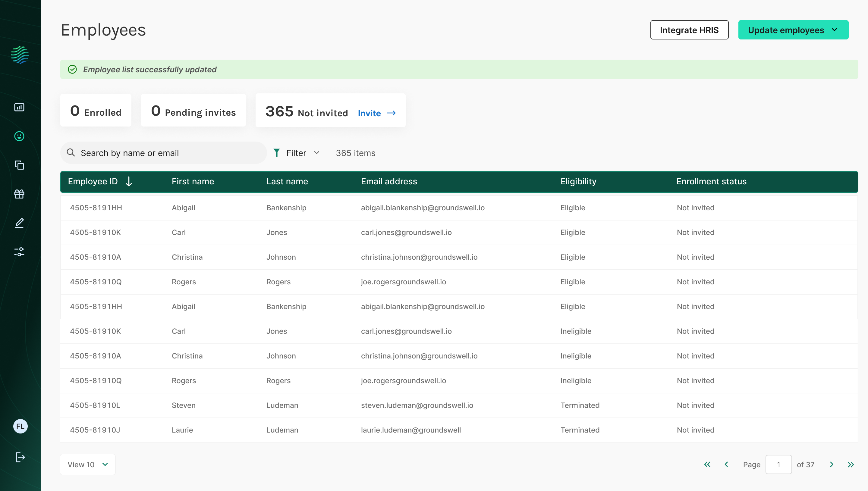Click the copy documents sidebar icon
This screenshot has height=491, width=868.
[x=19, y=165]
